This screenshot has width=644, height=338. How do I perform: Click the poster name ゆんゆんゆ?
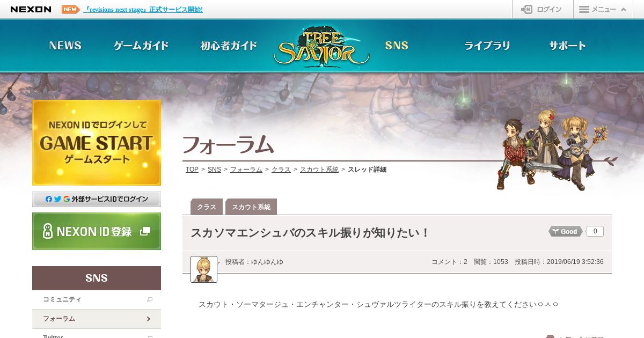[x=267, y=262]
